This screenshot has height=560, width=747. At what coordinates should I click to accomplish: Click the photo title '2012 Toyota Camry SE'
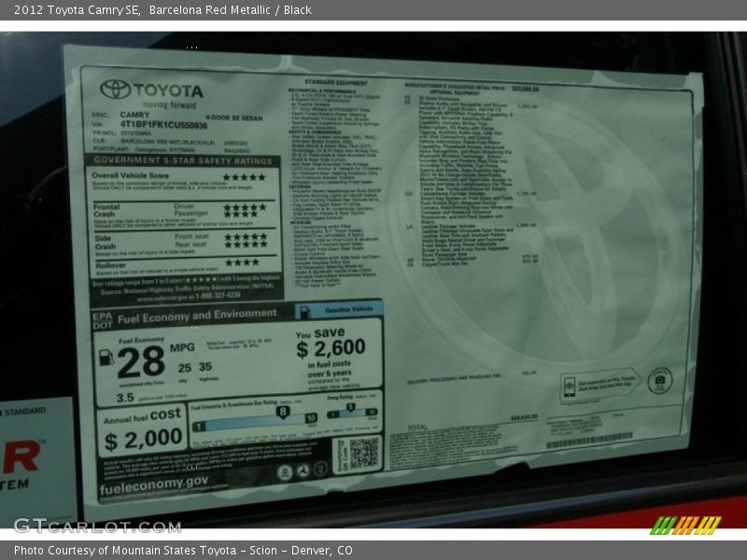tap(77, 10)
